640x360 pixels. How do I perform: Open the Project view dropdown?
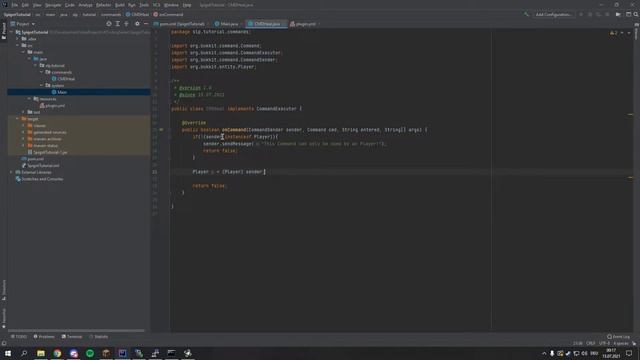23,24
